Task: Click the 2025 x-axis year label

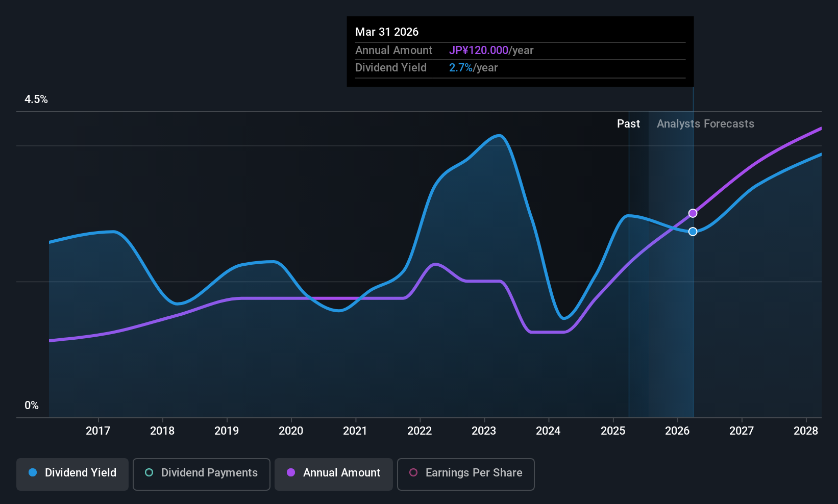Action: [613, 431]
